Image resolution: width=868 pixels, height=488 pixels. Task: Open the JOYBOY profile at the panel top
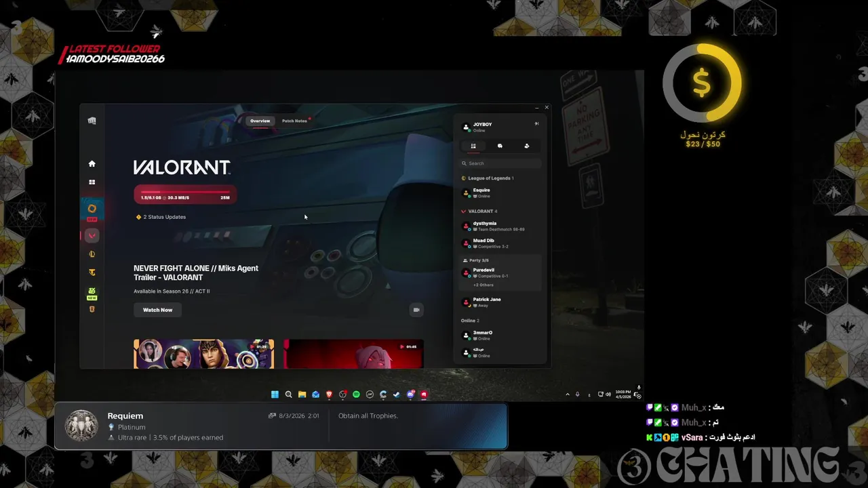[477, 127]
